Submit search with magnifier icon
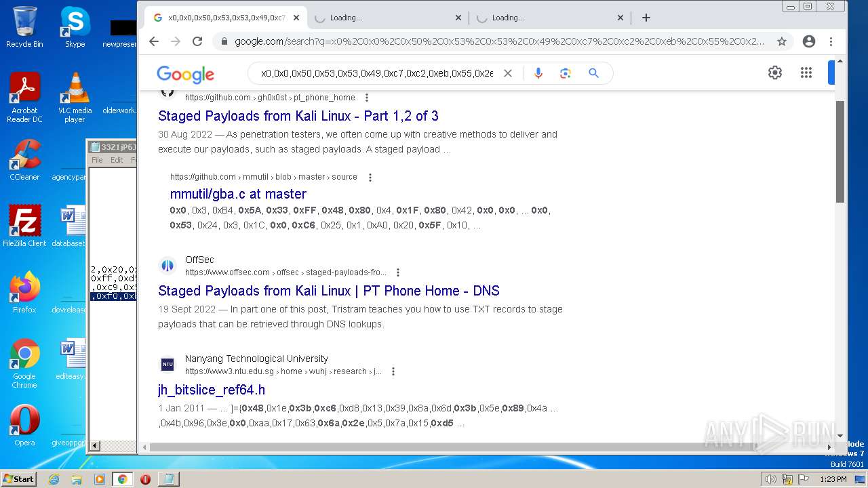The image size is (868, 488). coord(594,73)
